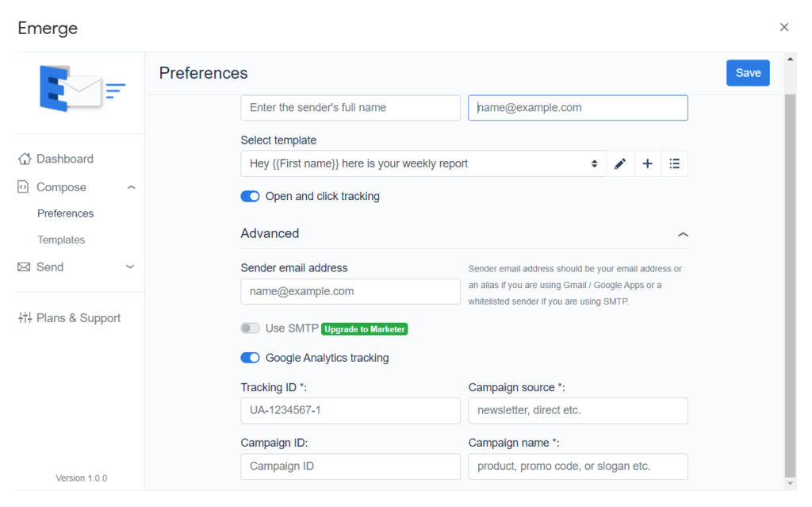This screenshot has height=507, width=812.
Task: Toggle Open and click tracking switch
Action: point(251,196)
